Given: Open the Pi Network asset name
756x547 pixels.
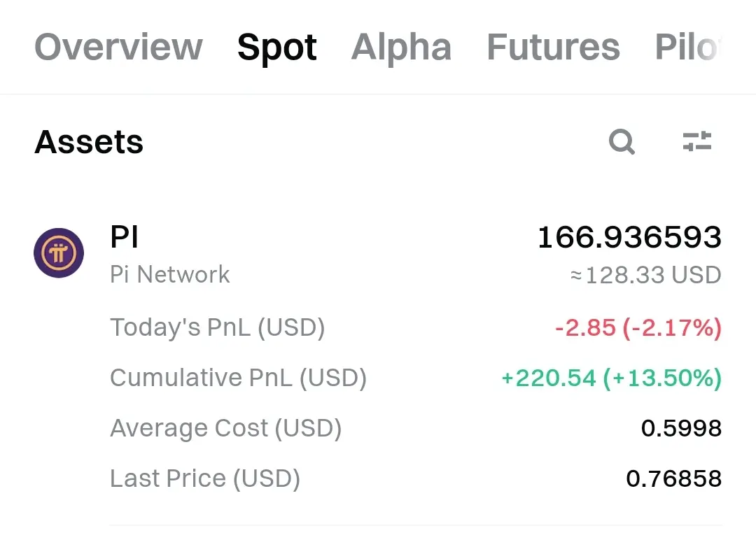Looking at the screenshot, I should click(169, 274).
